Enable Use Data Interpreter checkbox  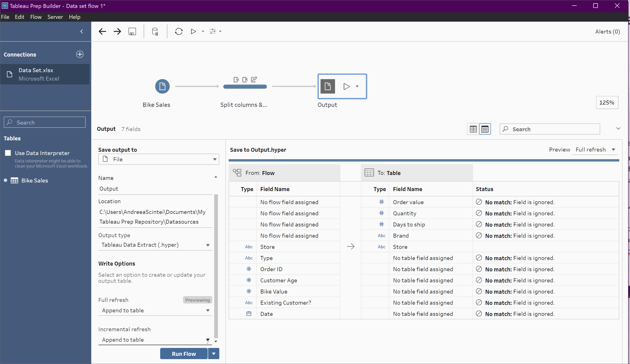point(8,153)
